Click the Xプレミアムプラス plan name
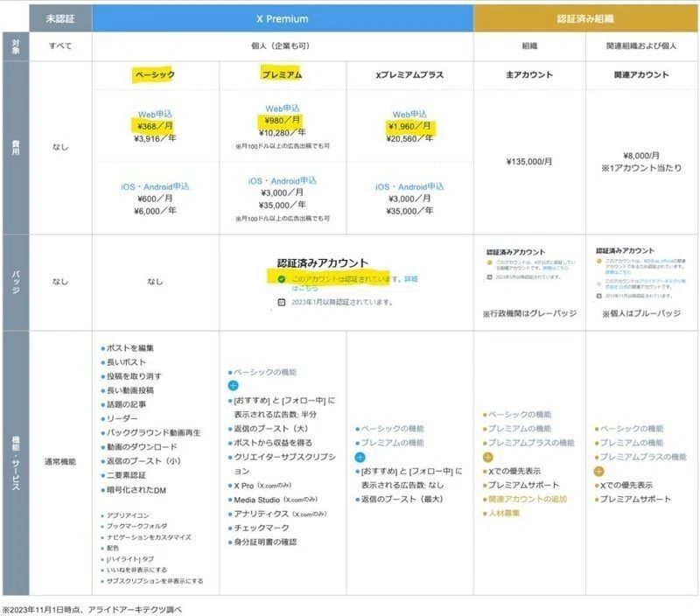This screenshot has width=700, height=616. [409, 74]
